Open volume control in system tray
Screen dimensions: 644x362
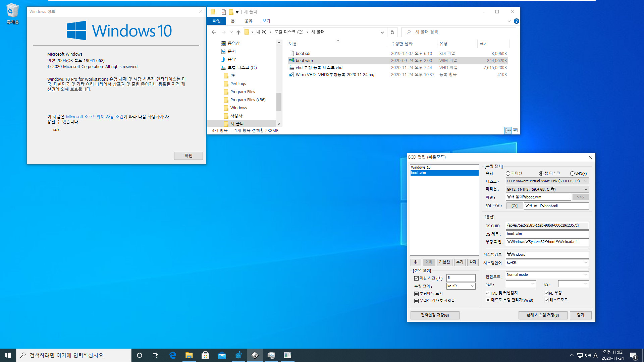[588, 355]
